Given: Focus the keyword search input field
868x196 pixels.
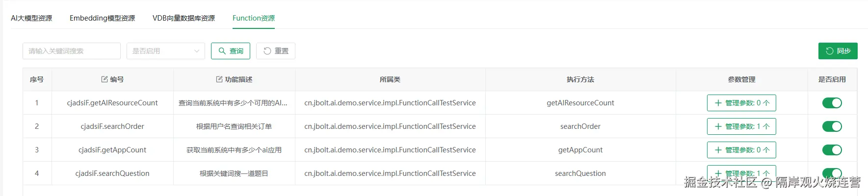Looking at the screenshot, I should coord(71,51).
